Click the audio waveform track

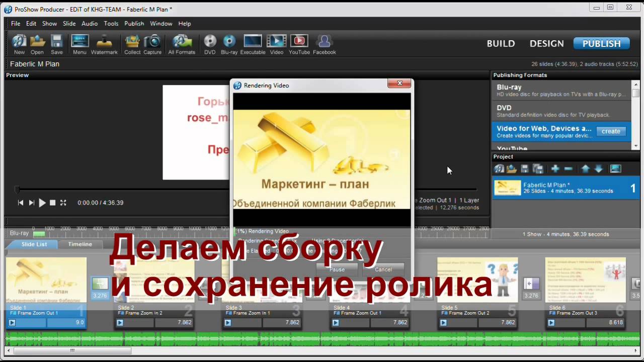322,338
